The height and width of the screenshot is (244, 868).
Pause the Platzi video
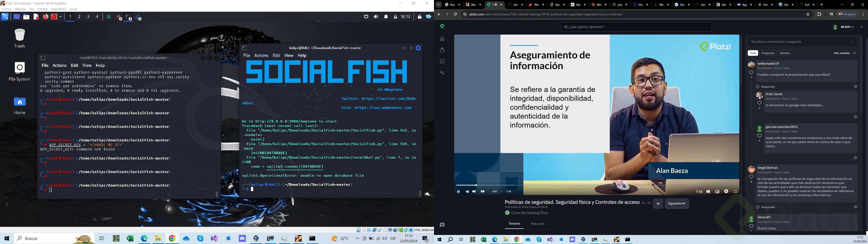coord(458,191)
